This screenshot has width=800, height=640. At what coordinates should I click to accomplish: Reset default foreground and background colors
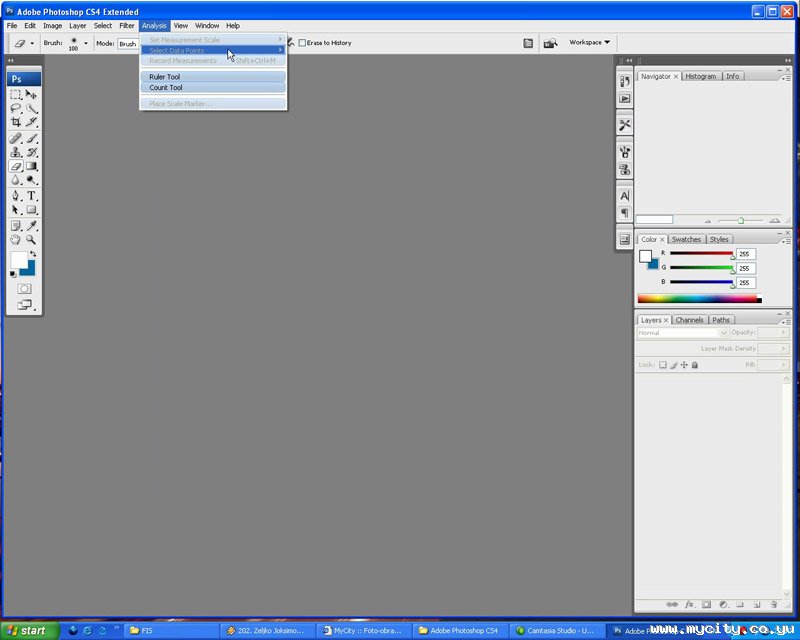pos(13,274)
